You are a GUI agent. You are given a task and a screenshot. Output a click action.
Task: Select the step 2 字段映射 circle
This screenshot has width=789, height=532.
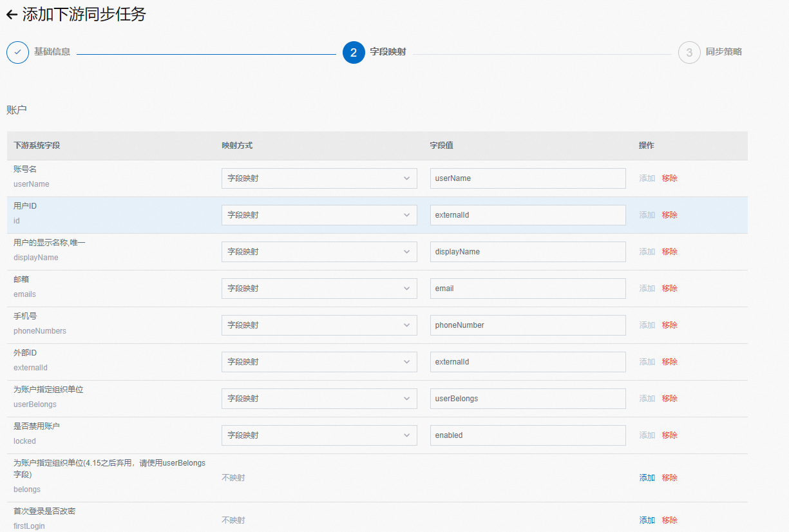tap(354, 52)
